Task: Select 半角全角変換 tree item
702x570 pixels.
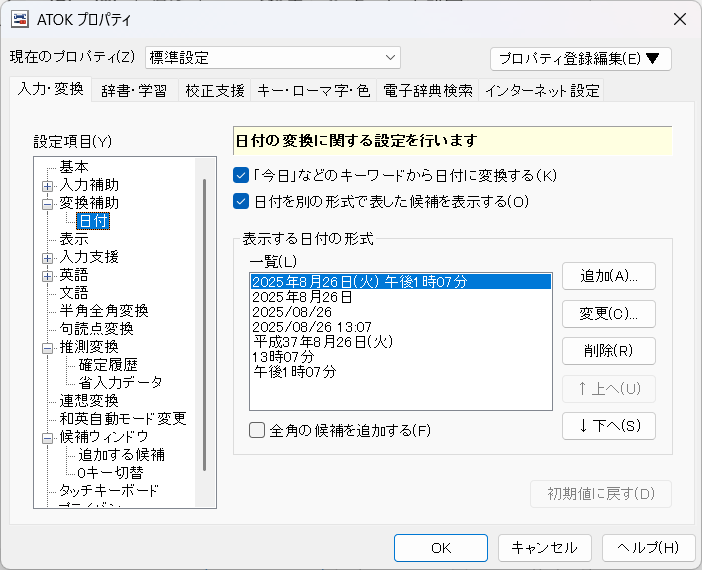Action: point(104,311)
